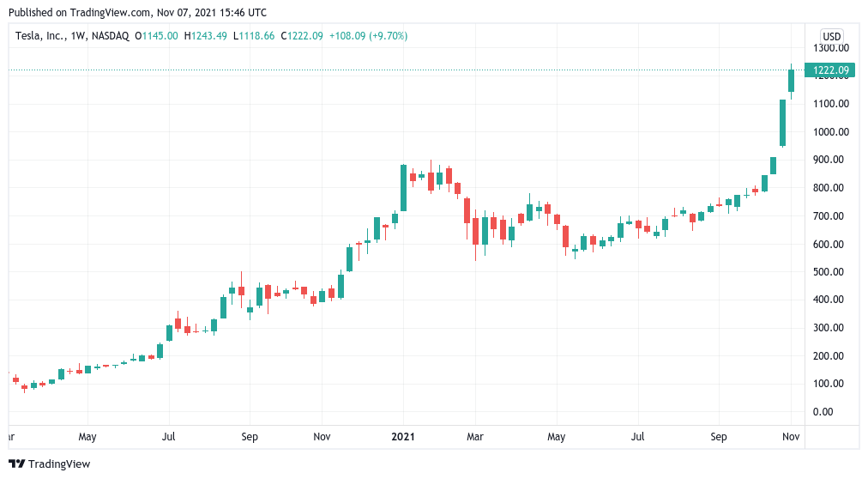Click the 2021 label on time axis

(403, 436)
